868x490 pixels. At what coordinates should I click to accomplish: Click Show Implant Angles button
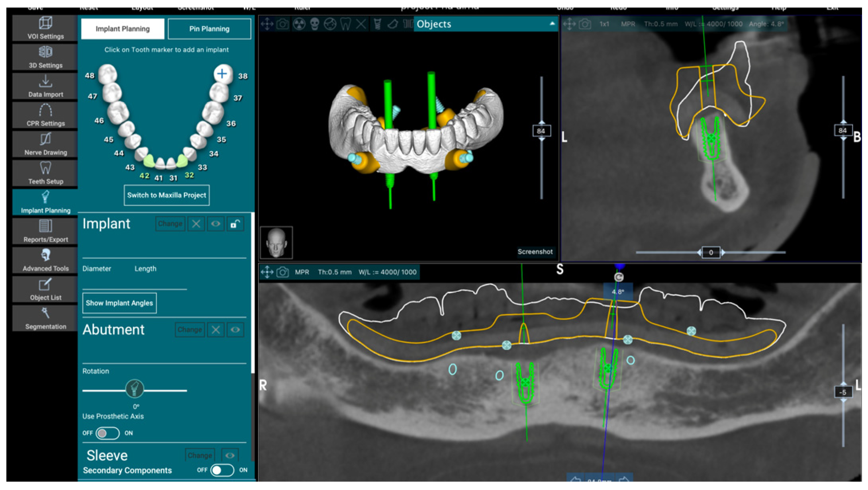pyautogui.click(x=119, y=303)
